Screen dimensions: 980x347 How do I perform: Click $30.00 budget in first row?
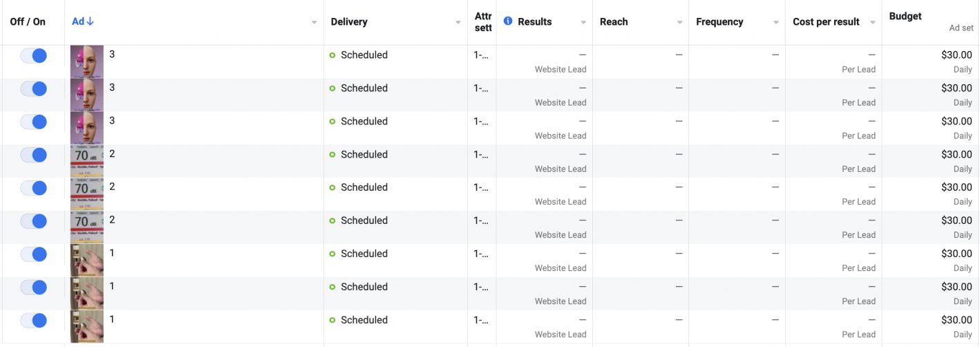pos(957,55)
